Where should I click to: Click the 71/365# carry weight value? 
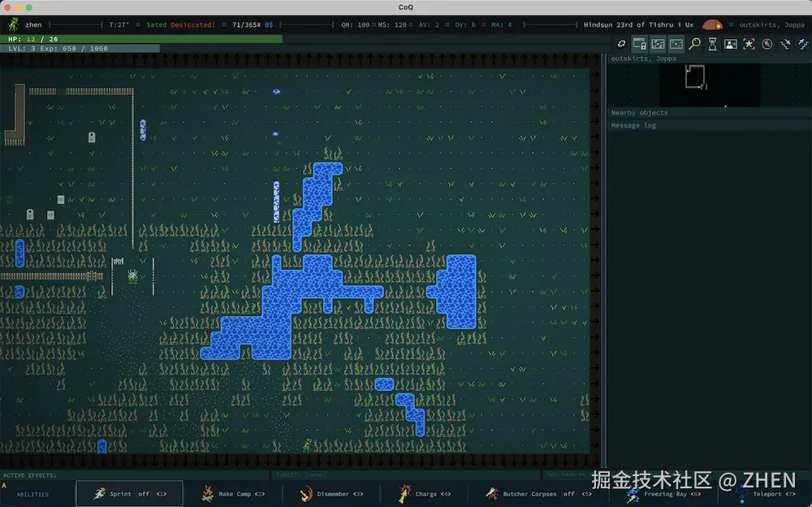(246, 24)
